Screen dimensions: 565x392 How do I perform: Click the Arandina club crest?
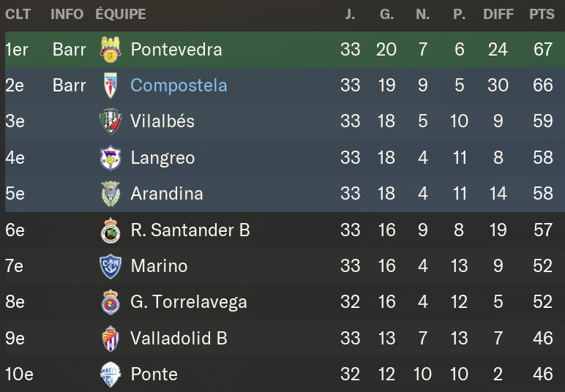[111, 194]
